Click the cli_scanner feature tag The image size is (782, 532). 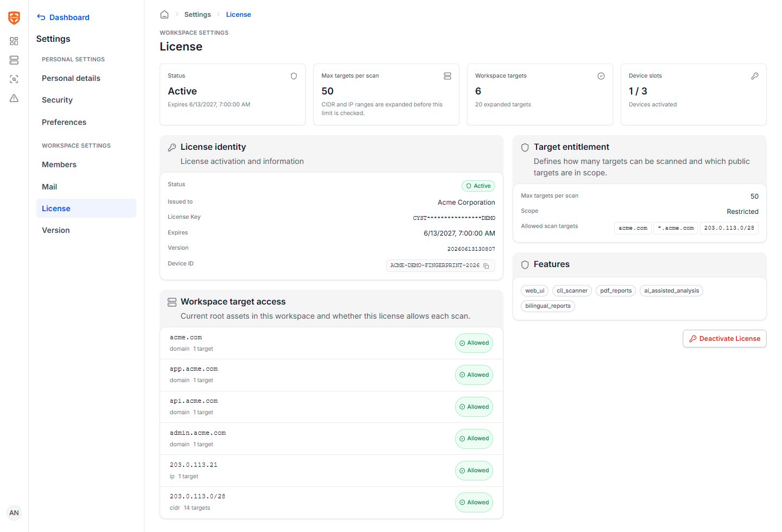click(x=572, y=291)
